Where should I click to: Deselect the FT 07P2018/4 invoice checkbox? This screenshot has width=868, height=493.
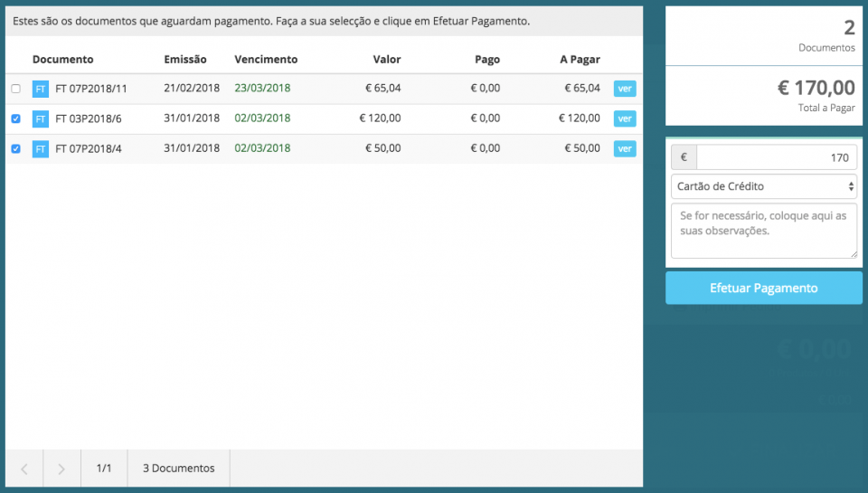click(15, 148)
